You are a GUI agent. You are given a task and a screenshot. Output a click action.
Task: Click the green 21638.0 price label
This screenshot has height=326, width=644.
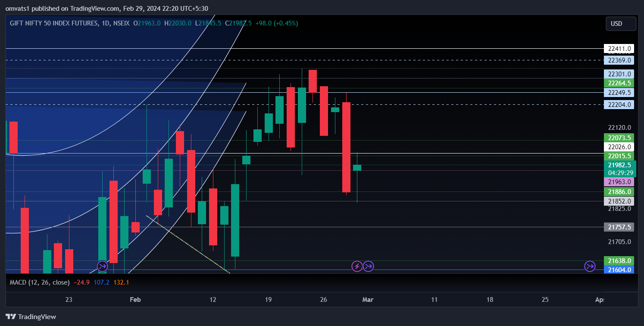(x=619, y=261)
